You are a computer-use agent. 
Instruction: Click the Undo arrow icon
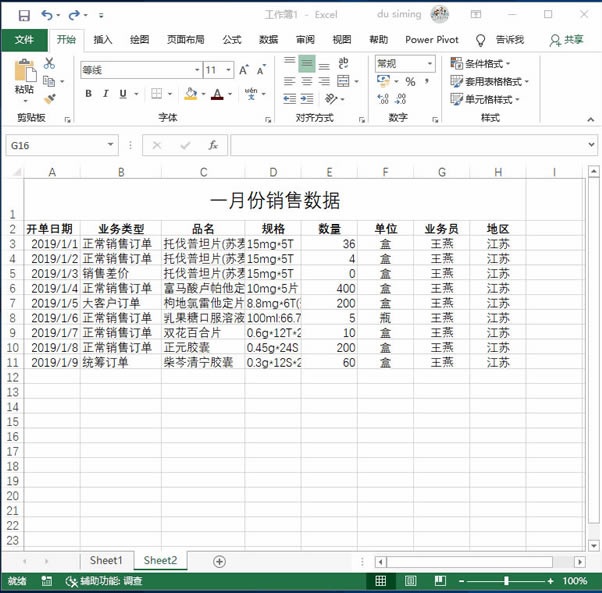tap(47, 15)
